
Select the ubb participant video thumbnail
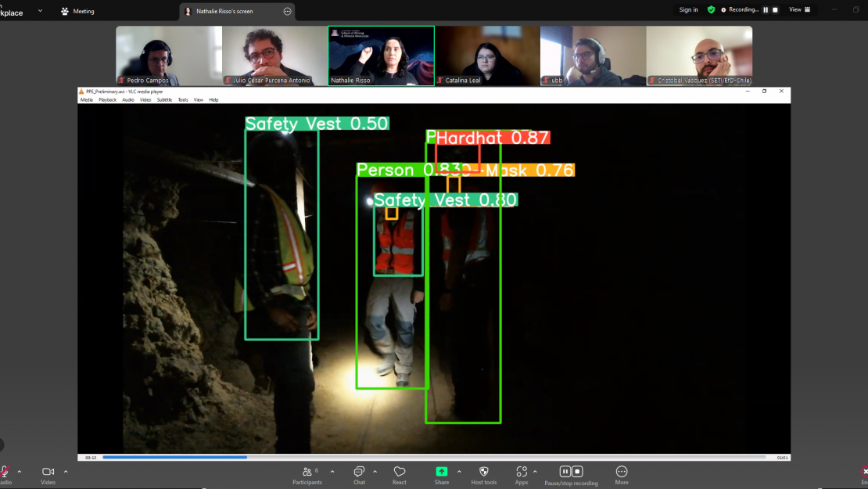point(594,56)
